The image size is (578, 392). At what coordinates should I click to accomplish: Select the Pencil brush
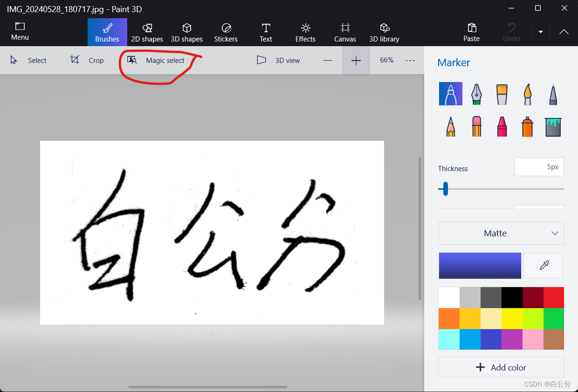[x=451, y=126]
